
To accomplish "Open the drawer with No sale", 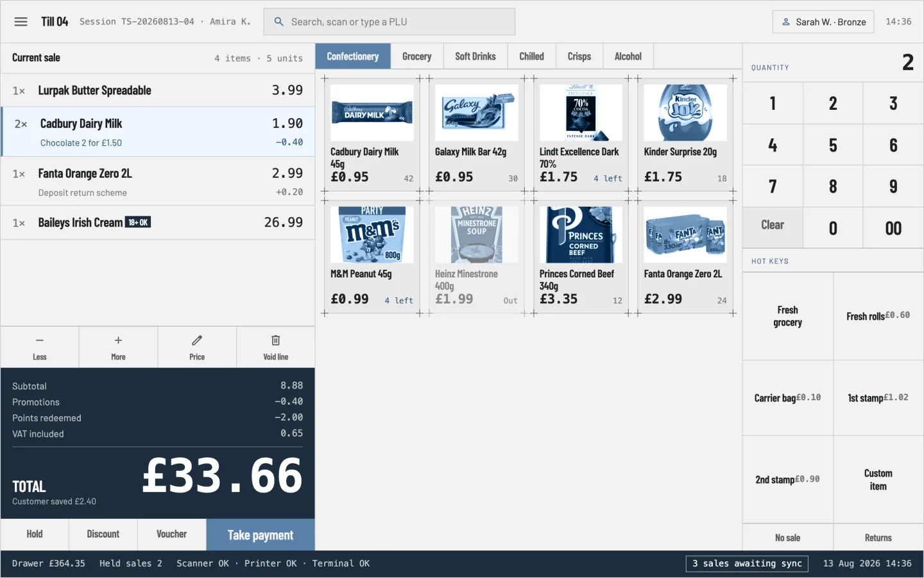I will [788, 538].
